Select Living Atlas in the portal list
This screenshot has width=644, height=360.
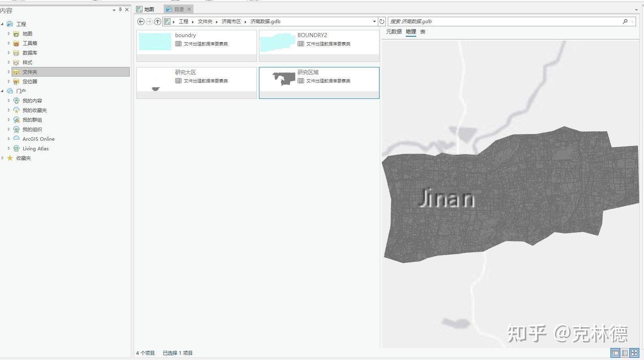coord(36,148)
